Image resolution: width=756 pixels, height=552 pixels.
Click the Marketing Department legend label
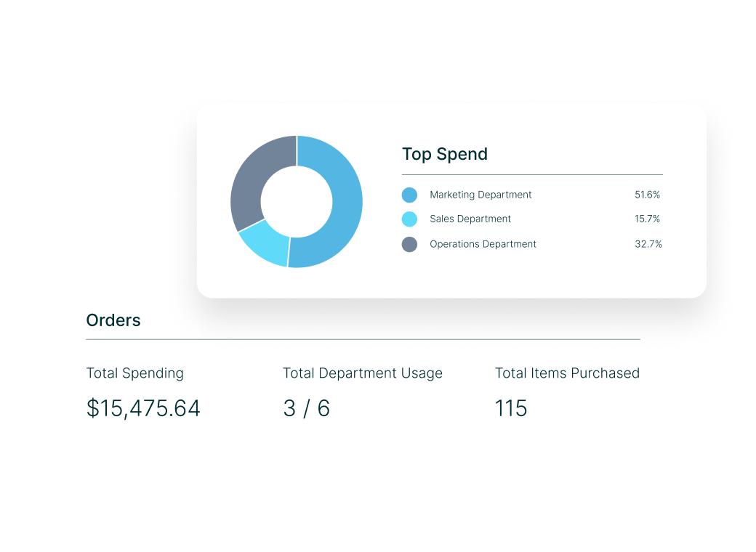[480, 195]
